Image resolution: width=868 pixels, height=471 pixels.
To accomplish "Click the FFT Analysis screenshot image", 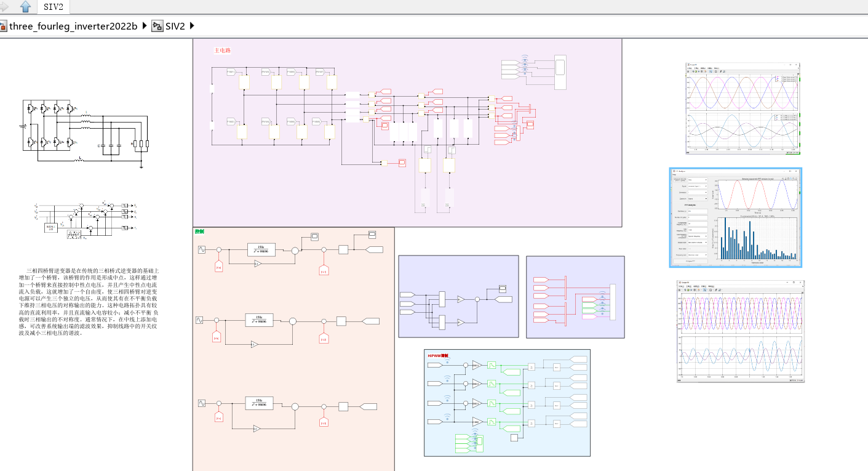I will click(x=736, y=217).
